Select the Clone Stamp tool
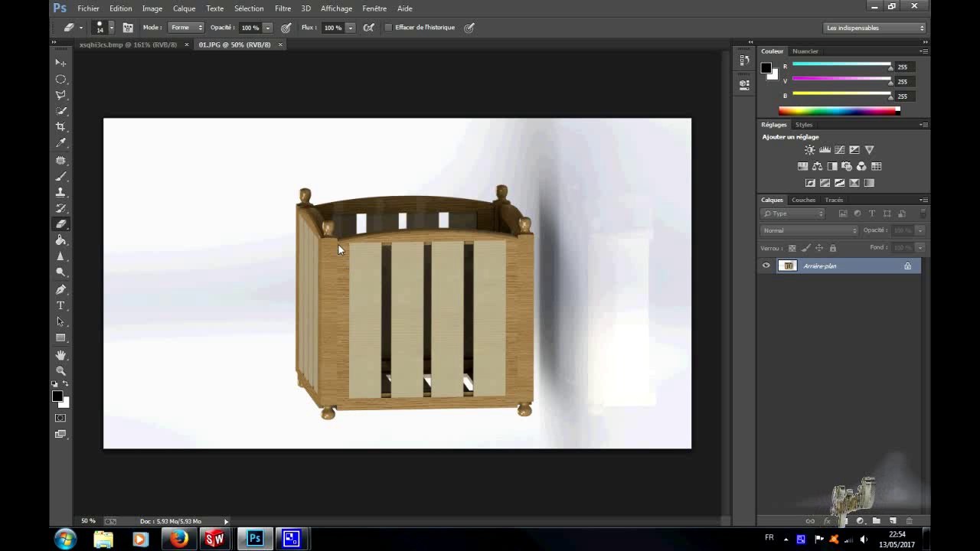This screenshot has height=551, width=980. click(60, 193)
